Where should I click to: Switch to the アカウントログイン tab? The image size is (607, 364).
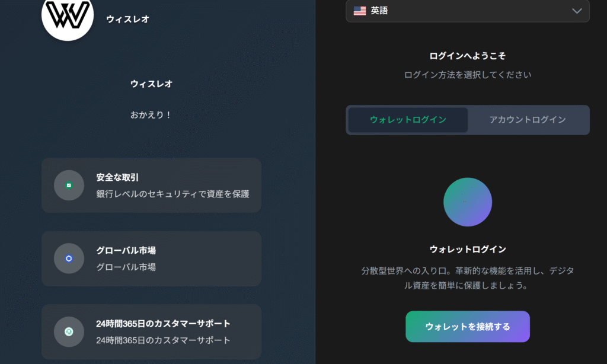click(x=528, y=120)
